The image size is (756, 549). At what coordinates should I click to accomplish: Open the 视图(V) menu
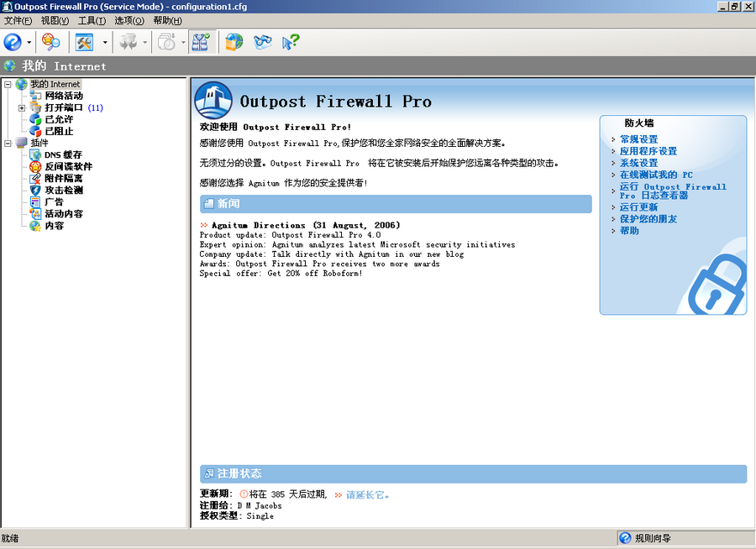pyautogui.click(x=55, y=20)
